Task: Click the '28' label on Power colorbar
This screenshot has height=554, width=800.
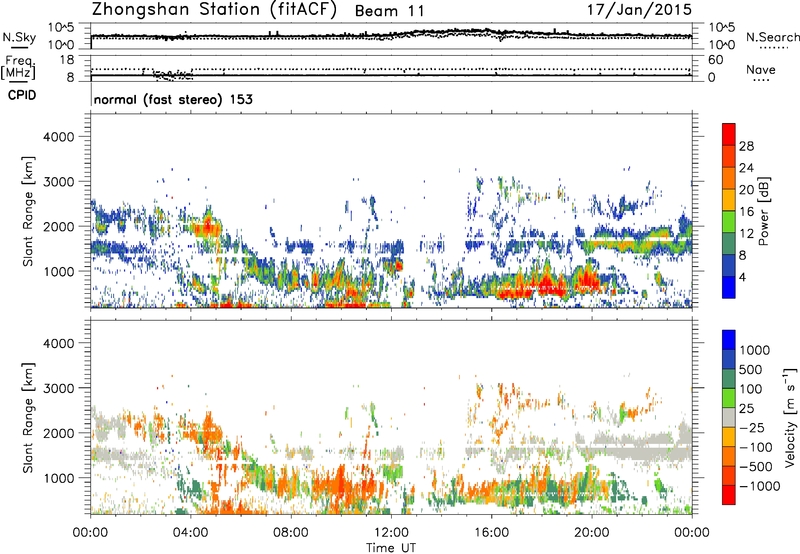Action: [746, 146]
